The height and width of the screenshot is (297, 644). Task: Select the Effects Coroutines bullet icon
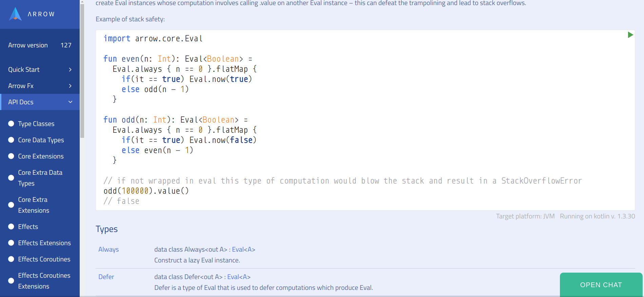(11, 259)
